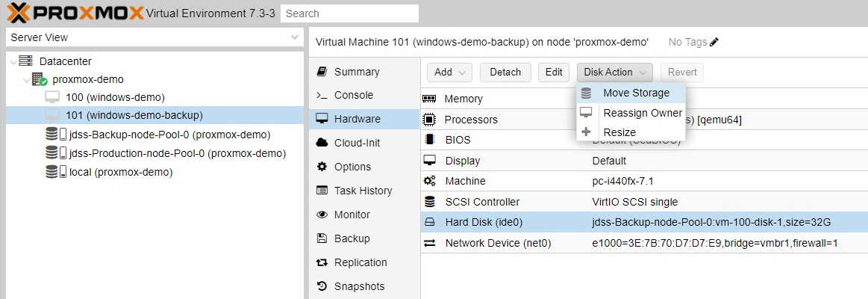
Task: Click the proxmox-demo node icon
Action: 40,79
